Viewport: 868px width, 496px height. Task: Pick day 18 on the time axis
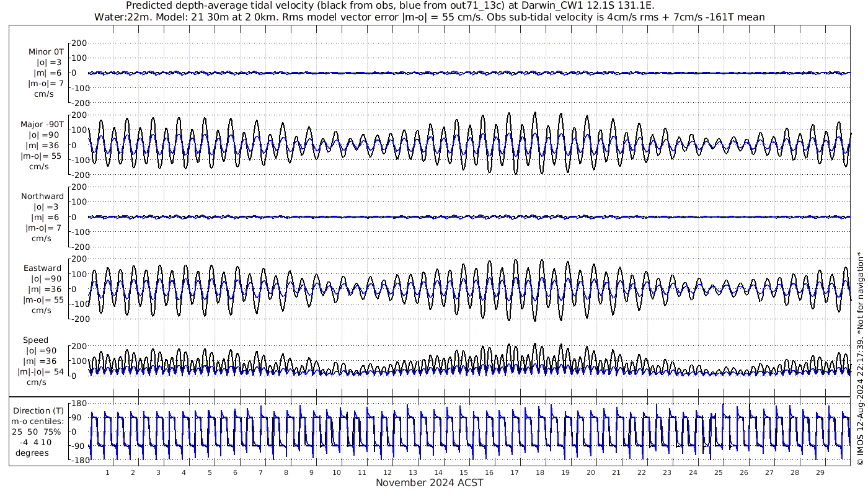point(540,472)
